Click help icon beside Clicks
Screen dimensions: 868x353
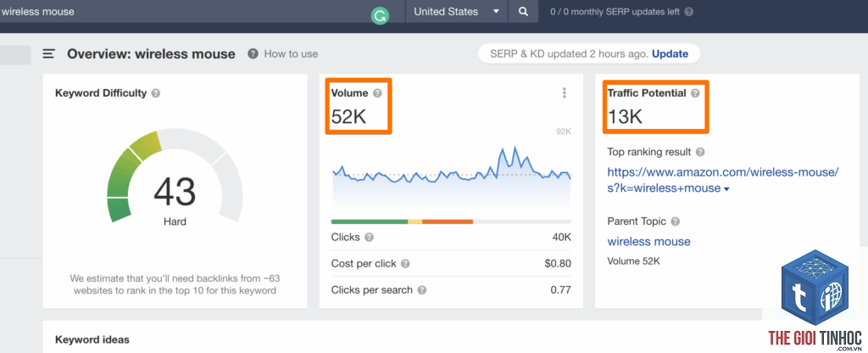click(x=370, y=238)
